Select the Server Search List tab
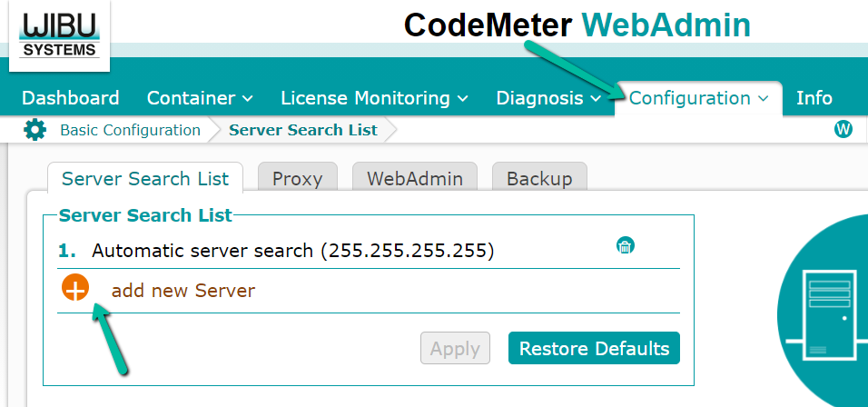 click(145, 178)
